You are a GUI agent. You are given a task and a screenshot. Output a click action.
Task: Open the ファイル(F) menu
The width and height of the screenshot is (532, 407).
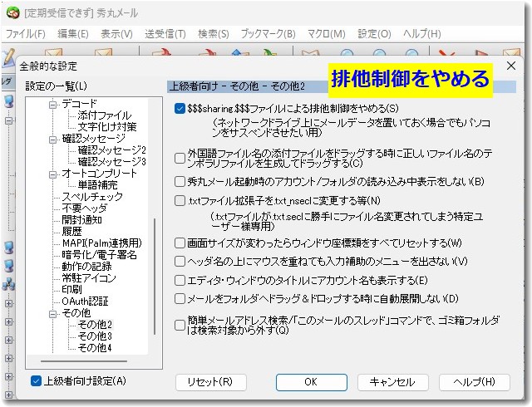pos(26,34)
